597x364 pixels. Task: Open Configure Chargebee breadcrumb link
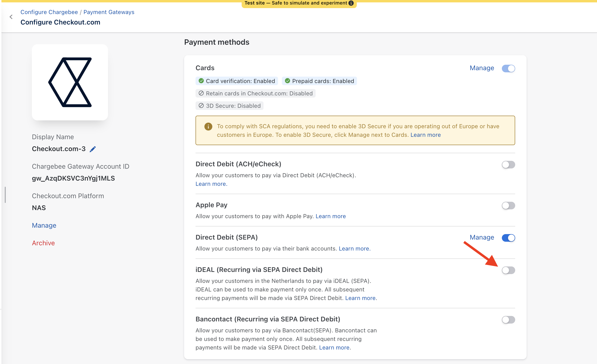coord(49,12)
